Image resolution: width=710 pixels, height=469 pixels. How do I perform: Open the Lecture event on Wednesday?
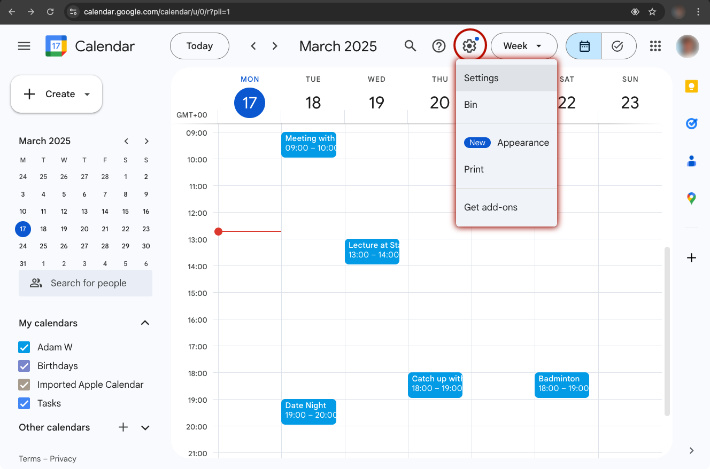coord(372,251)
